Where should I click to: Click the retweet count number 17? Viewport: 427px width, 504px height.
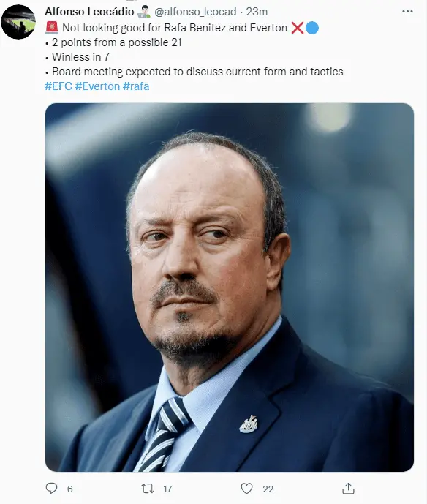pos(167,489)
